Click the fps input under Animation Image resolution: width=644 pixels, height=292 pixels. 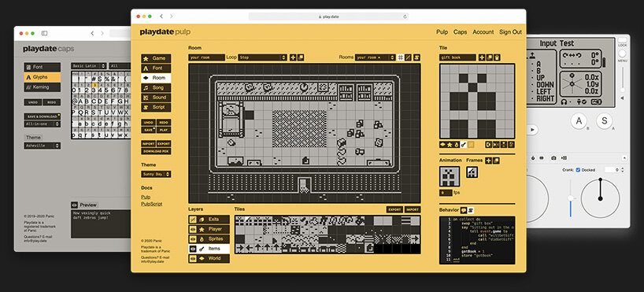click(x=446, y=193)
